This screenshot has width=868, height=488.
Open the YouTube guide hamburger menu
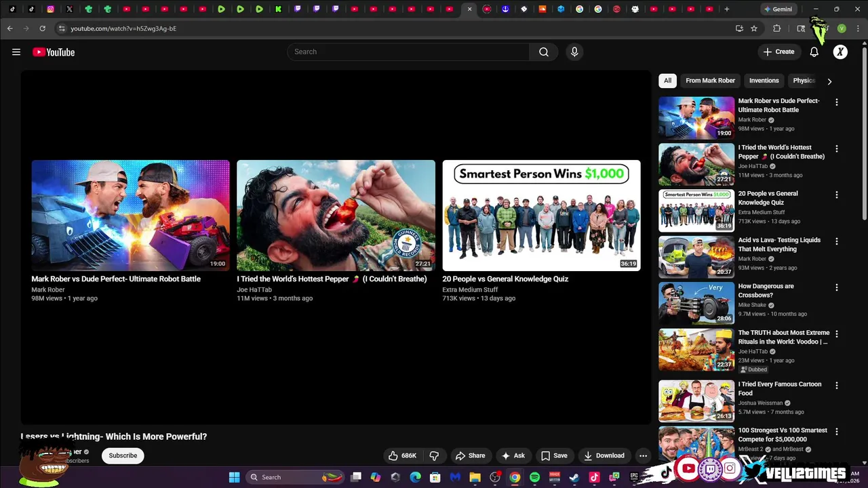[x=16, y=52]
